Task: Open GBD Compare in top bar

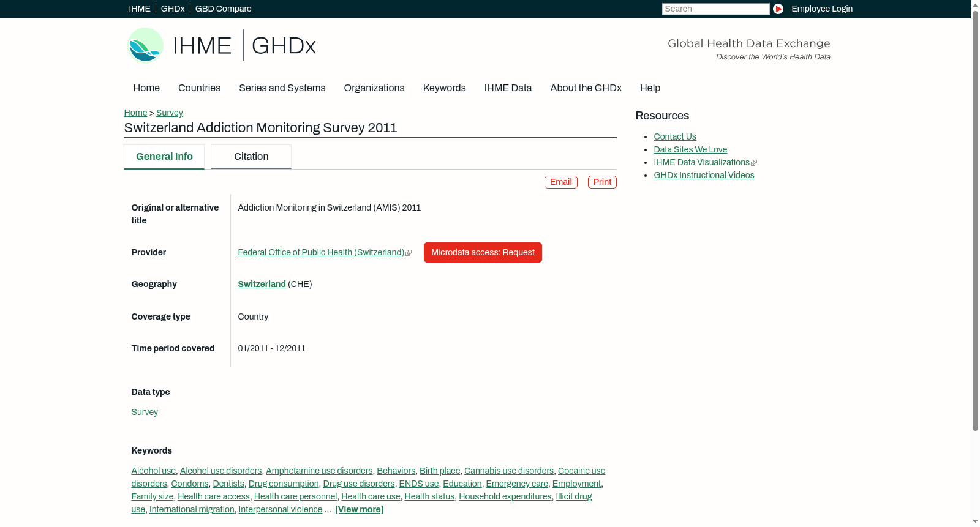Action: click(x=224, y=9)
